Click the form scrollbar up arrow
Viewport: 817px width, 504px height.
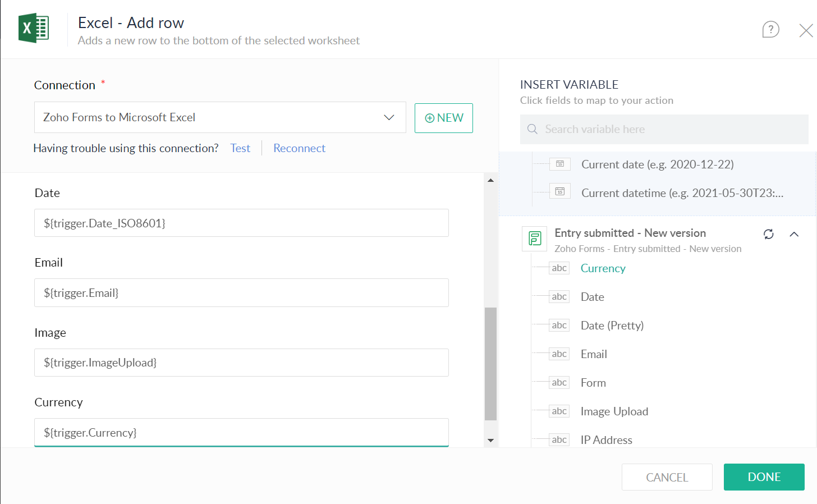coord(490,180)
